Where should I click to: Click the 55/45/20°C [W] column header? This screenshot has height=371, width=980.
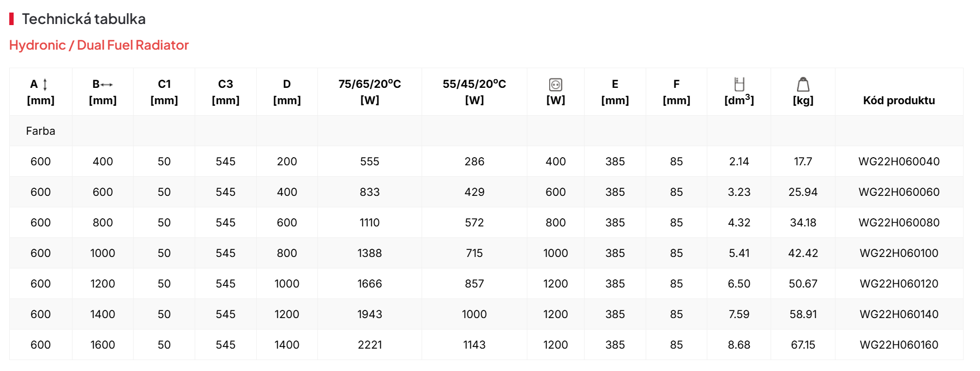474,92
